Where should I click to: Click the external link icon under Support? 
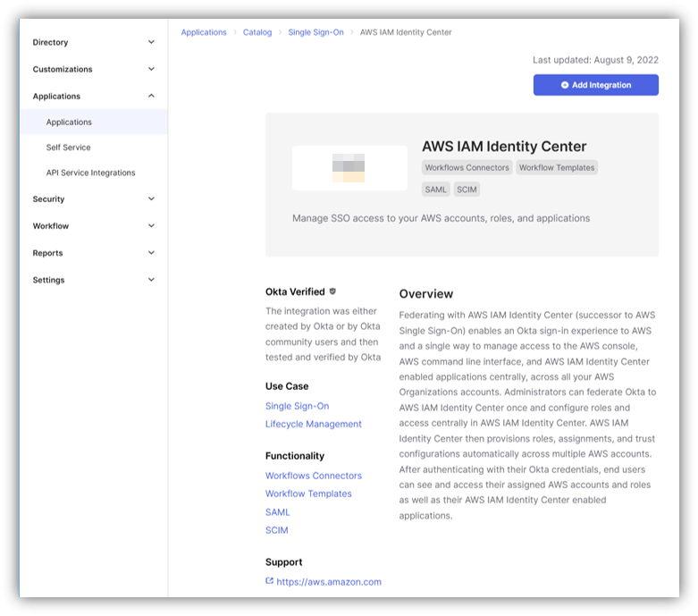(x=269, y=581)
